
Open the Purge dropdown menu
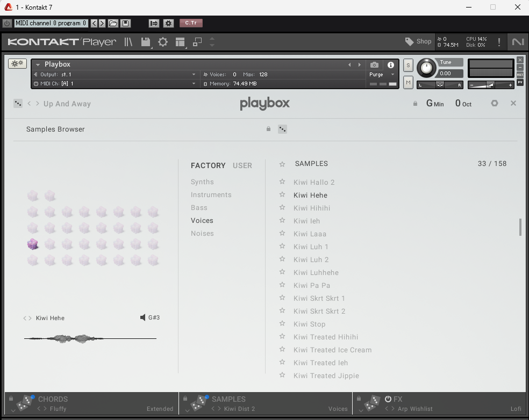[x=382, y=75]
